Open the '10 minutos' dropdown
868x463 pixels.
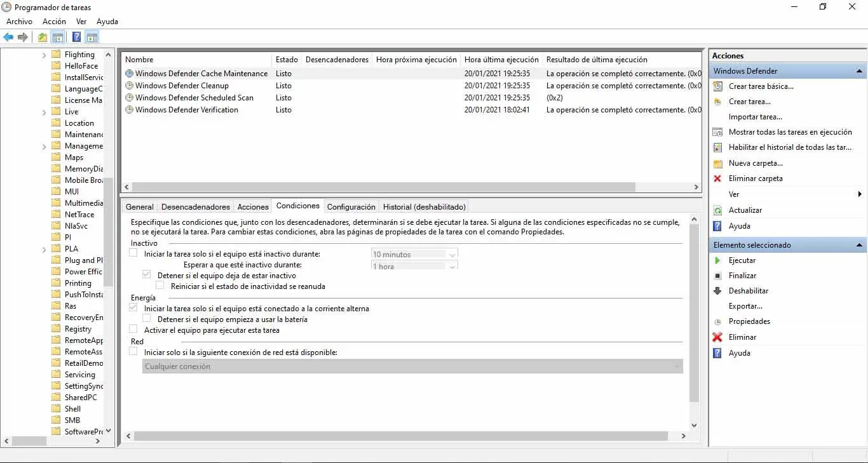click(414, 254)
